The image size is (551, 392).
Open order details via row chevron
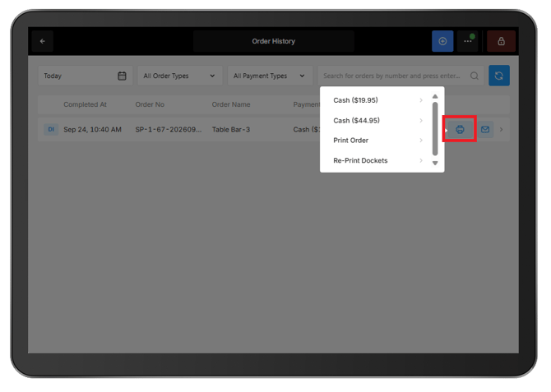click(x=501, y=130)
